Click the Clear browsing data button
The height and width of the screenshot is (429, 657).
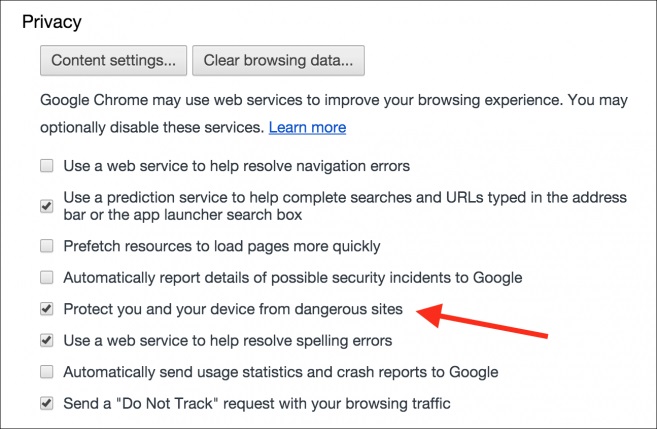coord(278,60)
